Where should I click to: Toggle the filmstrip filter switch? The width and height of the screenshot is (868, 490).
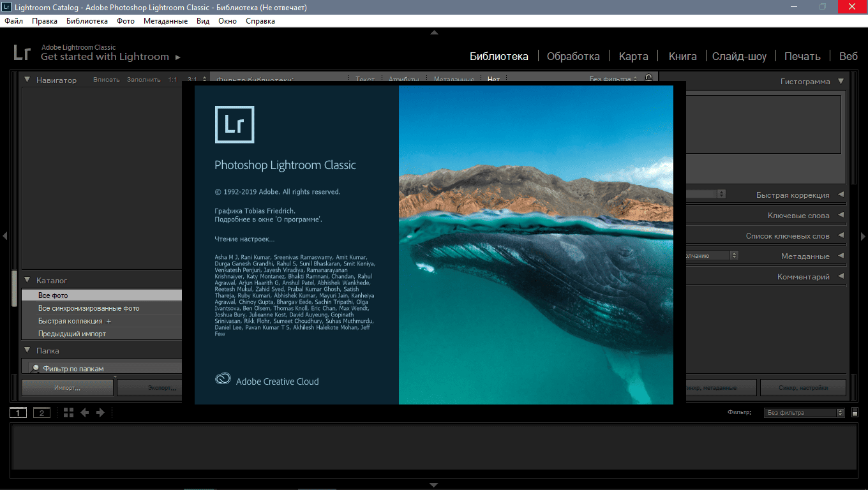click(855, 413)
